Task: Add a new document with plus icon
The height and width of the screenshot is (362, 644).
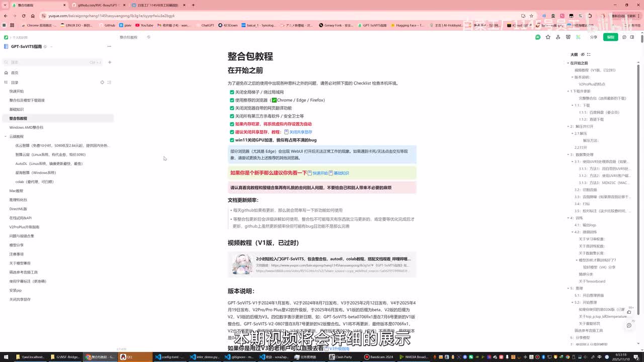Action: [110, 62]
